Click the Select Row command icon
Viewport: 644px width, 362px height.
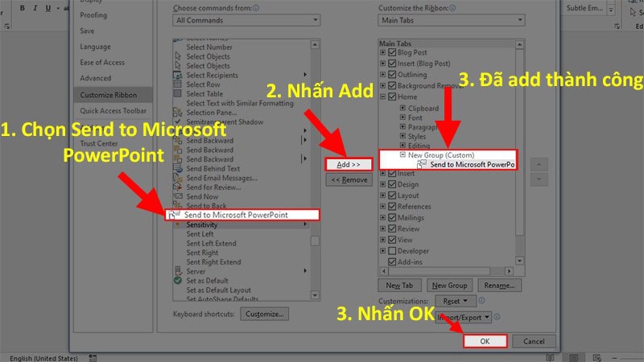point(177,84)
